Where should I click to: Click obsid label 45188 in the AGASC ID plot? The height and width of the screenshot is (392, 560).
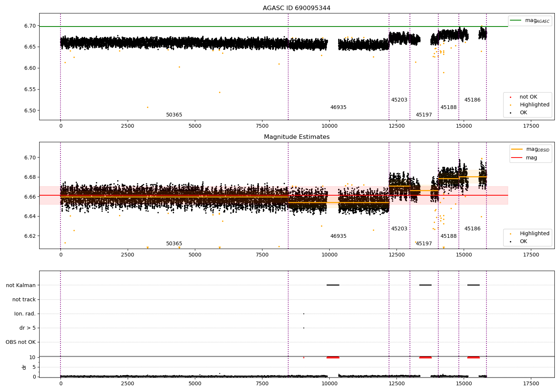[448, 108]
